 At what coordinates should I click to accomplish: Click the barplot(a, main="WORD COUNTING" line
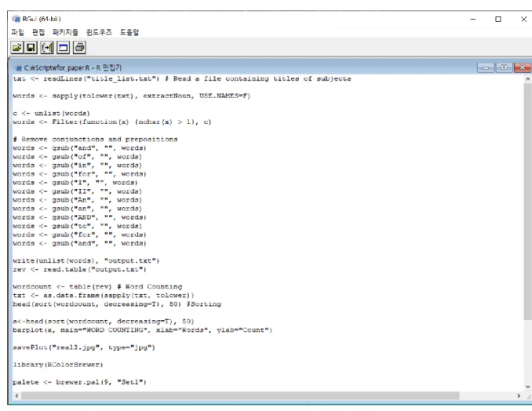point(143,330)
